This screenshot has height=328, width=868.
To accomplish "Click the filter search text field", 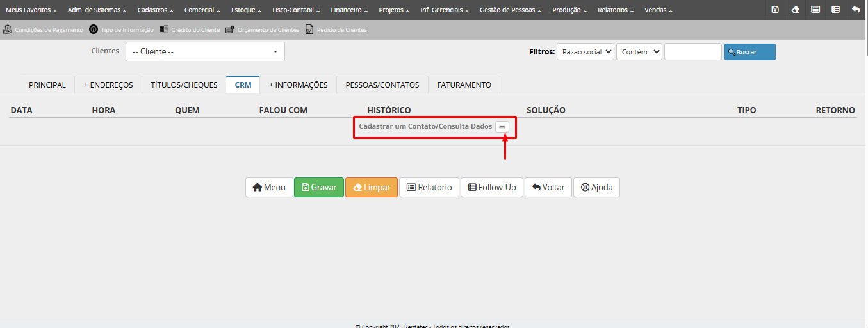I will pyautogui.click(x=692, y=52).
